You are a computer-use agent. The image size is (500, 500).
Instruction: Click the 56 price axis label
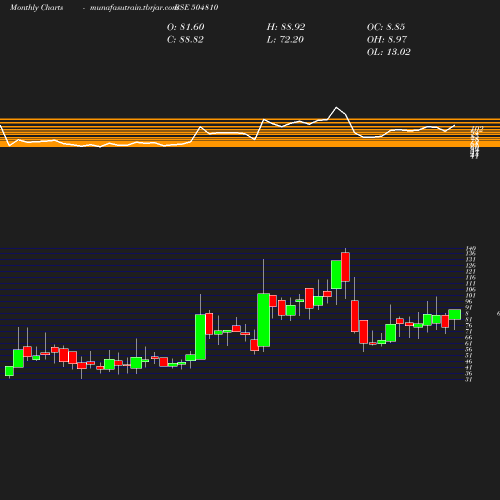(469, 350)
